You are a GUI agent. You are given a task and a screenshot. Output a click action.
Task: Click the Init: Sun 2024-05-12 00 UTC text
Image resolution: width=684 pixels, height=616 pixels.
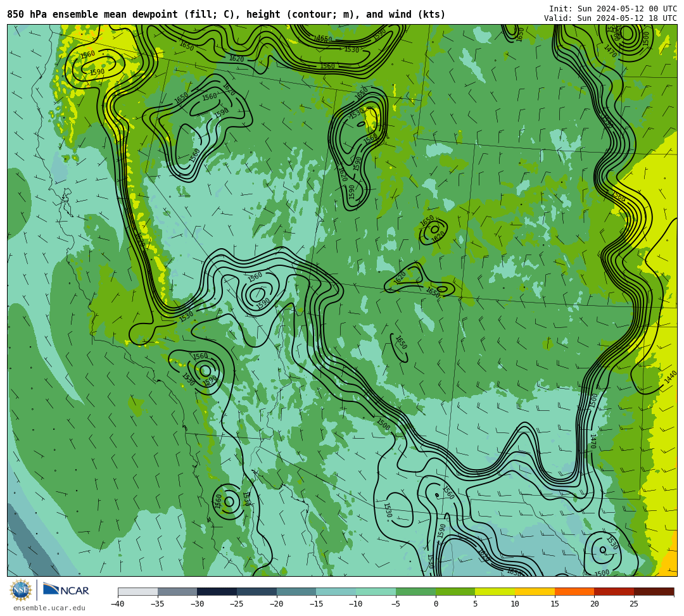click(613, 9)
